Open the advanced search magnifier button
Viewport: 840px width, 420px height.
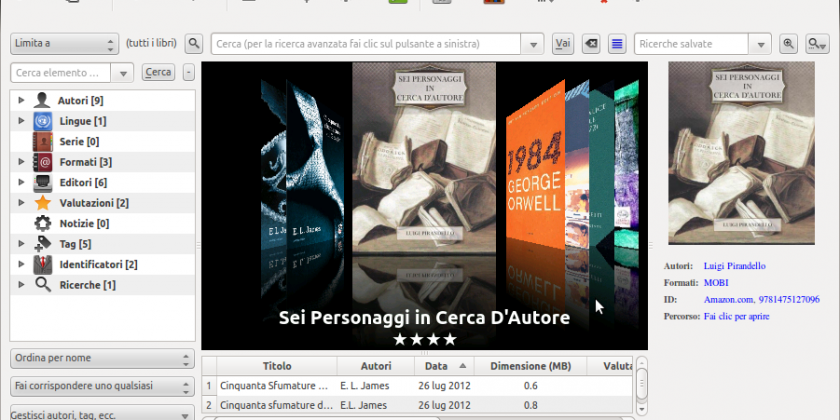point(194,43)
